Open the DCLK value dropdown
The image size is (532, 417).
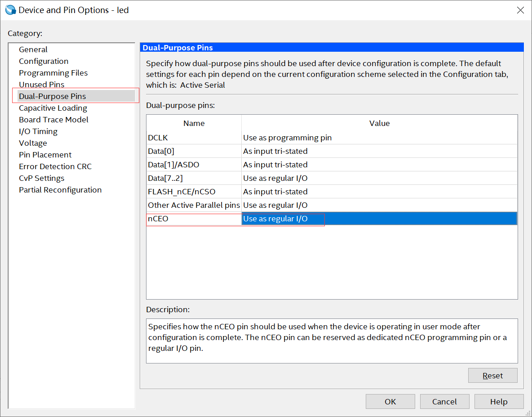tap(379, 138)
